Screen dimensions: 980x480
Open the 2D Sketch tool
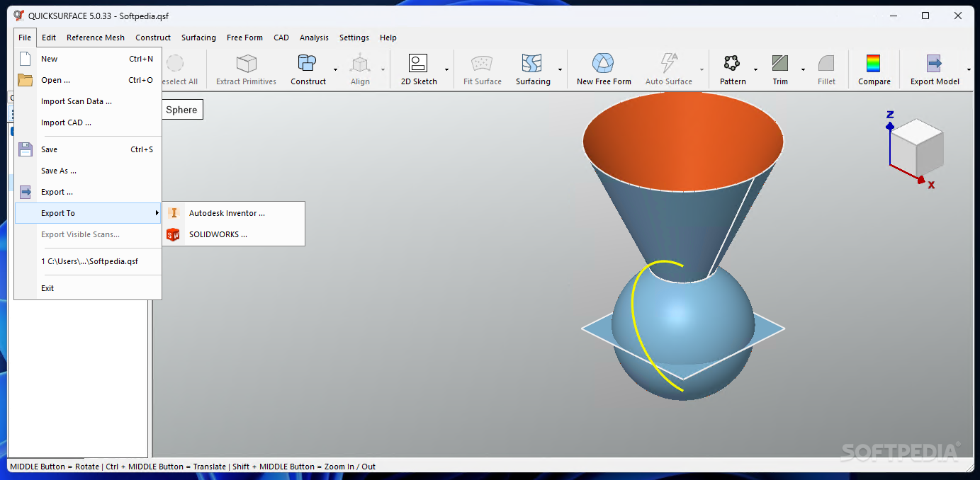point(419,64)
